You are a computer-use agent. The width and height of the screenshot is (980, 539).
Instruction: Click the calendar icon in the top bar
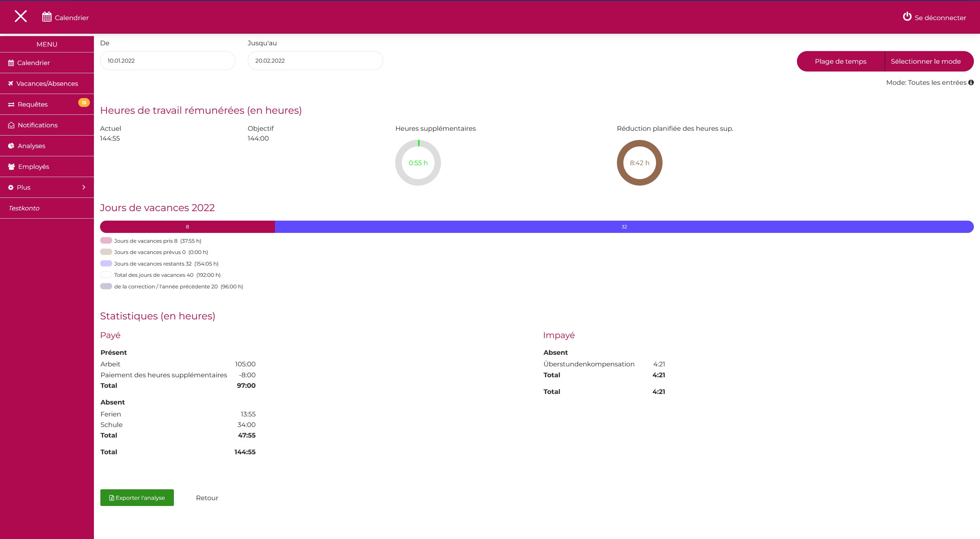point(47,17)
